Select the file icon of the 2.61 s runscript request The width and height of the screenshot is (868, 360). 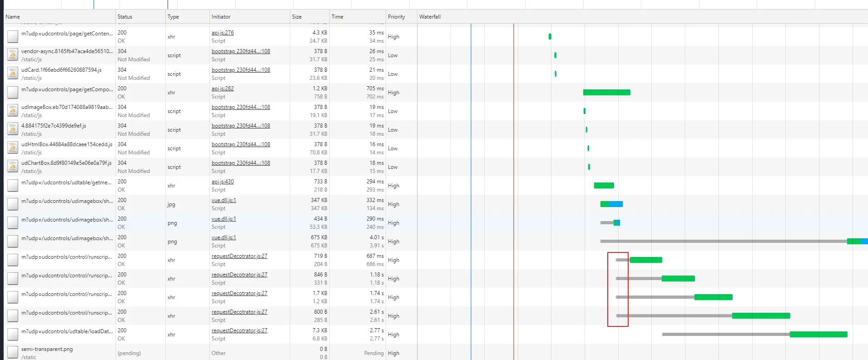point(13,316)
